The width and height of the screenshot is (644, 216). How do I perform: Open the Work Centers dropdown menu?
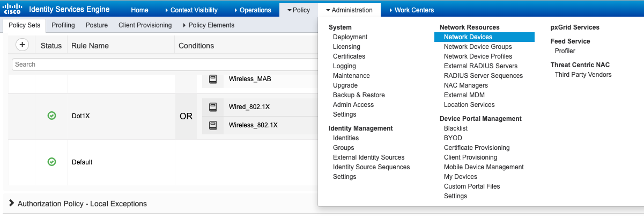tap(411, 10)
